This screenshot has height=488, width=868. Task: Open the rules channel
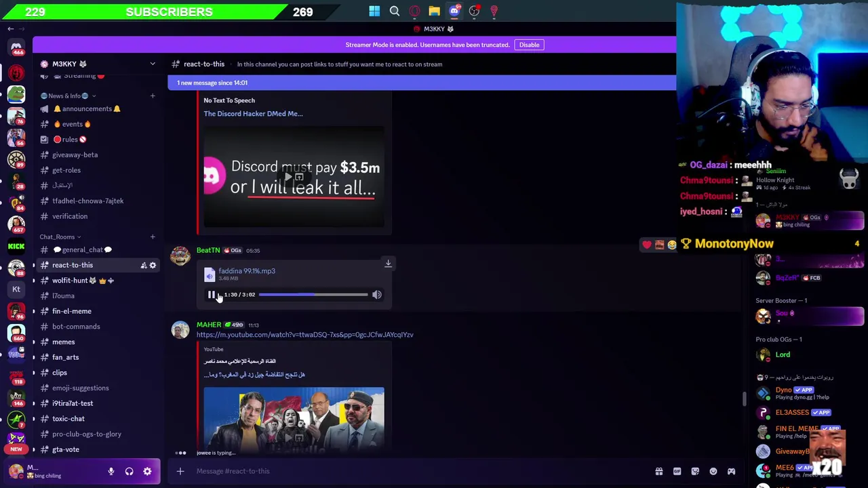click(x=69, y=140)
